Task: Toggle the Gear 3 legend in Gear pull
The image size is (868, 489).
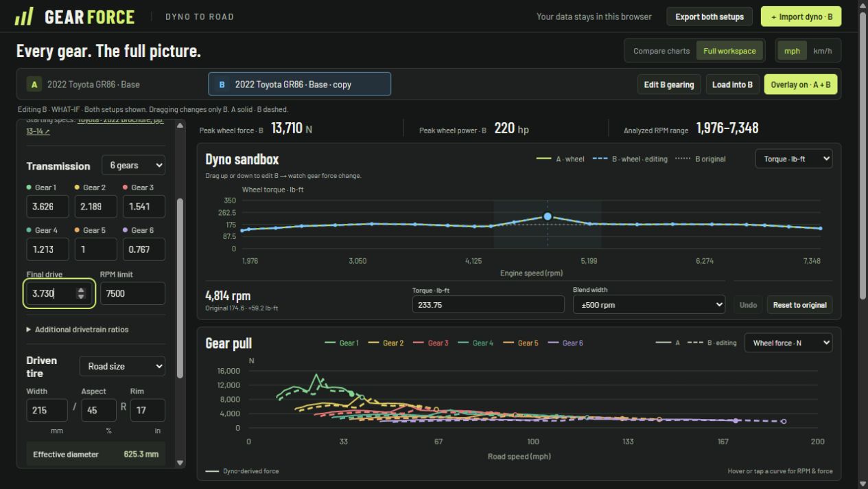Action: coord(431,343)
